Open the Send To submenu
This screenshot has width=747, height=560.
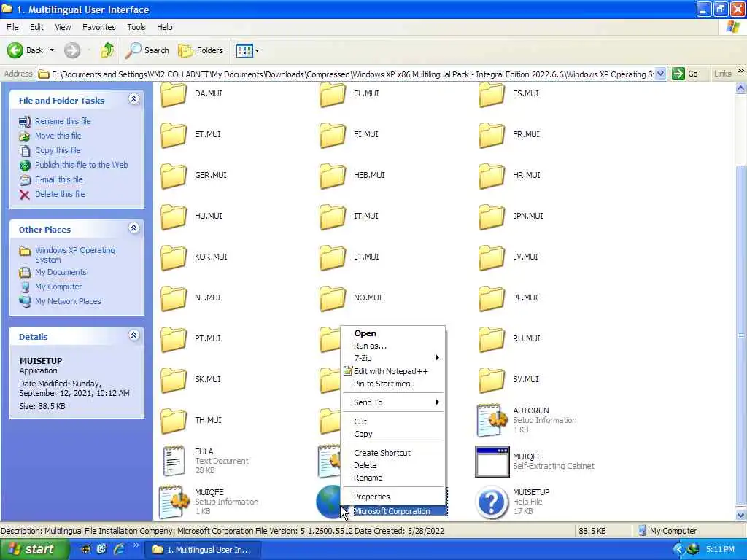(393, 402)
